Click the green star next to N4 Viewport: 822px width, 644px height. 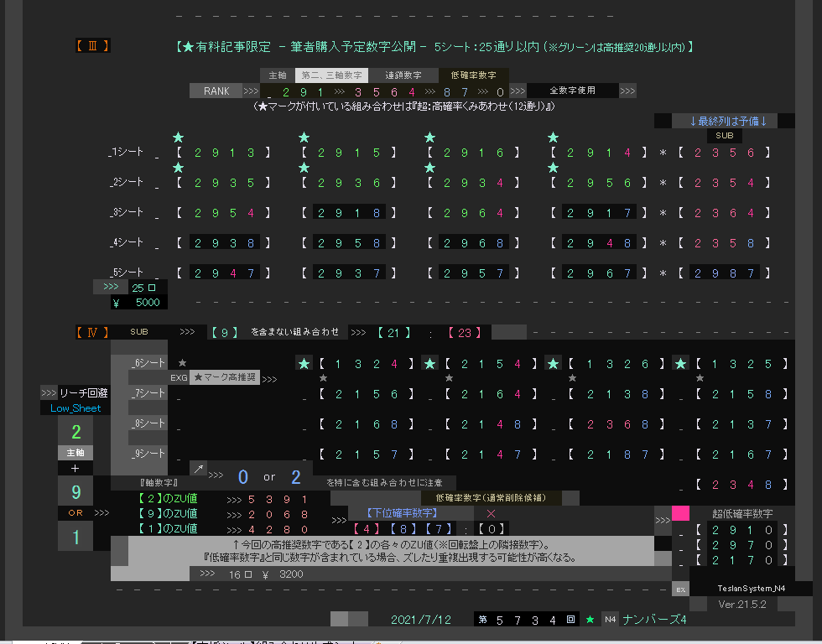[x=590, y=620]
